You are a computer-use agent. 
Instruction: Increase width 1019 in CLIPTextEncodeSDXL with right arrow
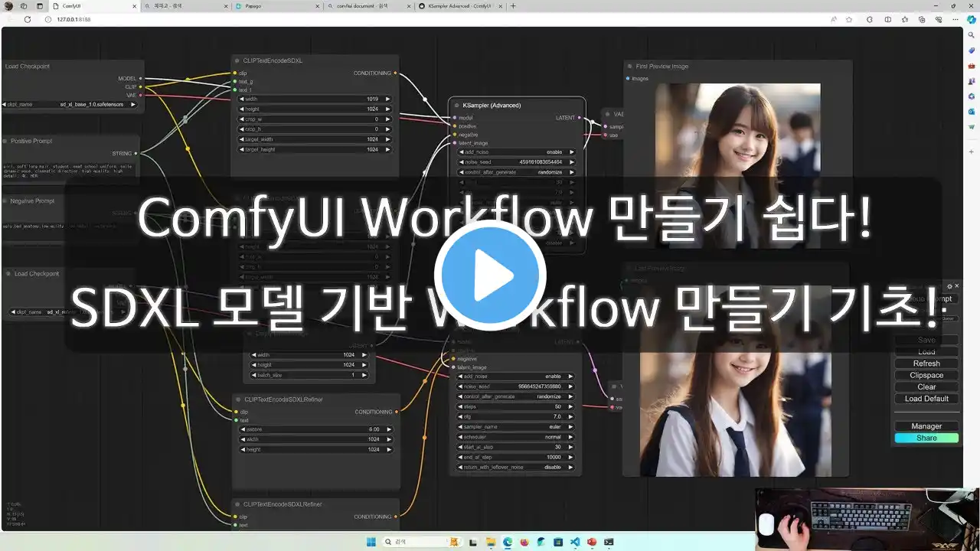point(388,99)
